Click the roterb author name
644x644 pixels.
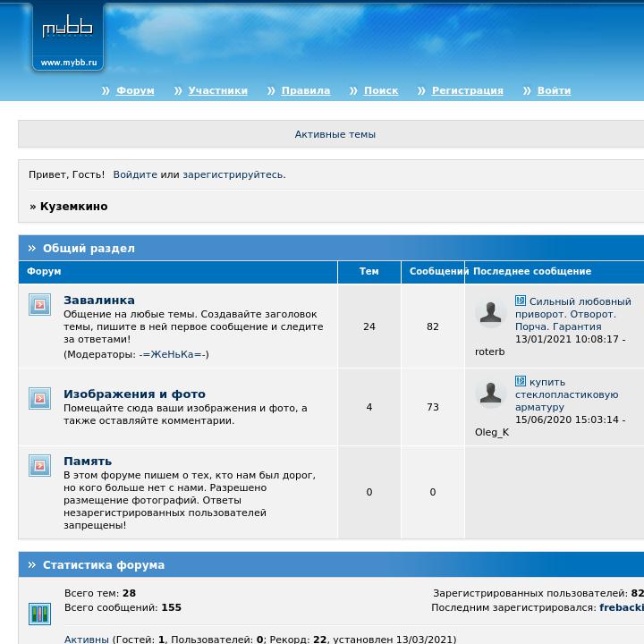click(x=490, y=352)
